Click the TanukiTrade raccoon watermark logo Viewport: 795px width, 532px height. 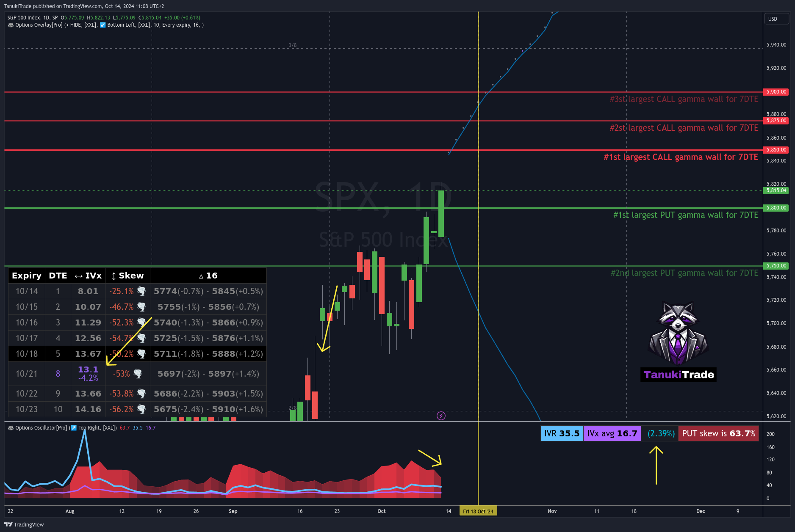pos(678,336)
